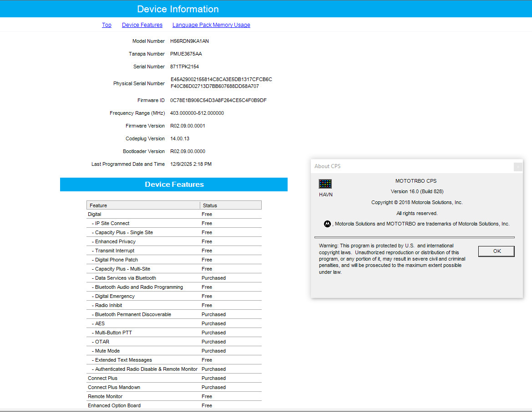The width and height of the screenshot is (532, 415).
Task: Select the Enhanced Option Board row
Action: click(x=174, y=405)
